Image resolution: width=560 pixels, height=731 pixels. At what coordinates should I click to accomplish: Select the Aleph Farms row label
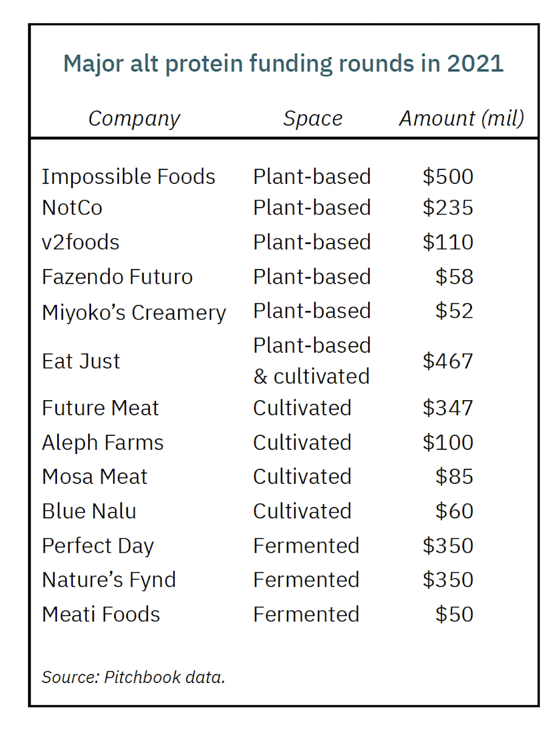pyautogui.click(x=103, y=443)
